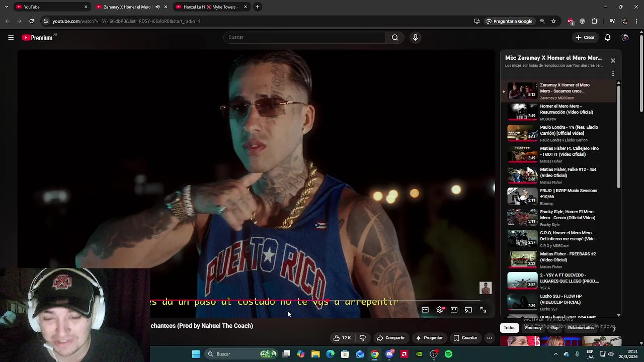This screenshot has width=644, height=362.
Task: Show more filter chips with the arrow
Action: click(x=614, y=328)
